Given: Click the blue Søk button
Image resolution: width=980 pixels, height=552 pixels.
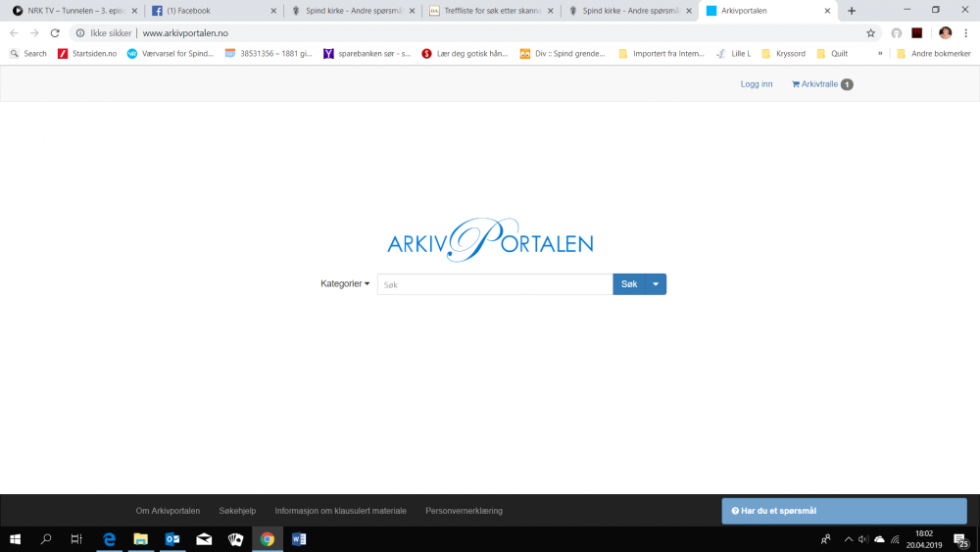Looking at the screenshot, I should pyautogui.click(x=629, y=284).
